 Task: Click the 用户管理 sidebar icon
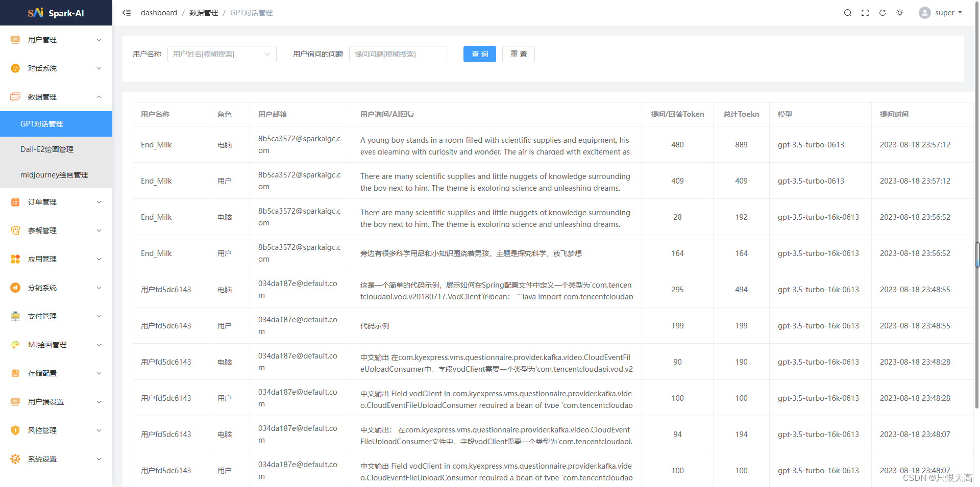[x=15, y=40]
